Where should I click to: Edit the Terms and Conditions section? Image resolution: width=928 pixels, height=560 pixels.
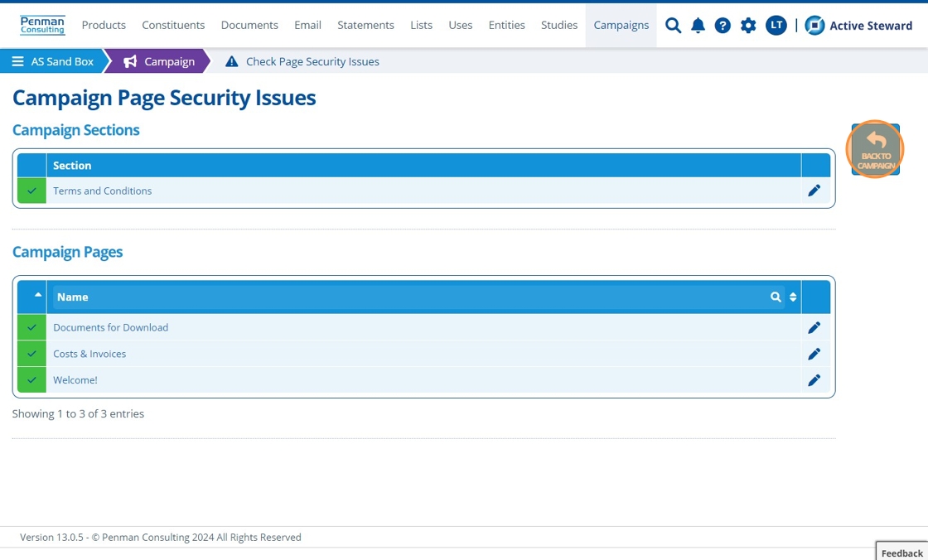(814, 191)
